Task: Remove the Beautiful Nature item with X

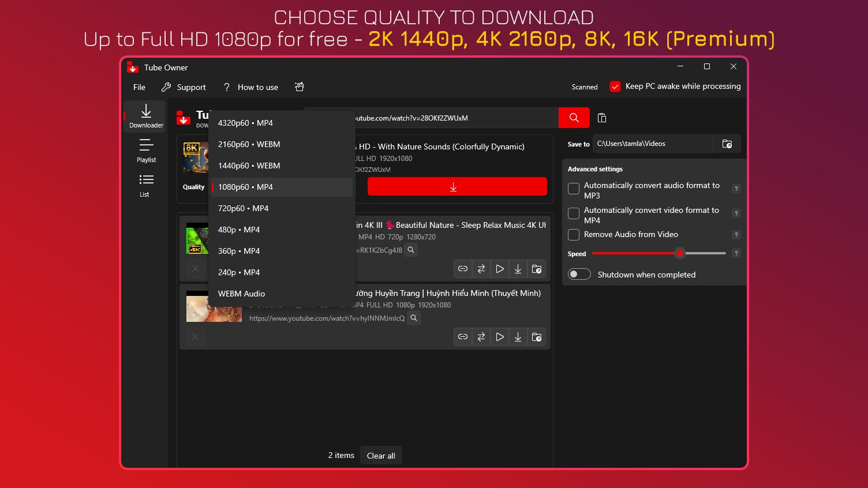Action: [196, 269]
